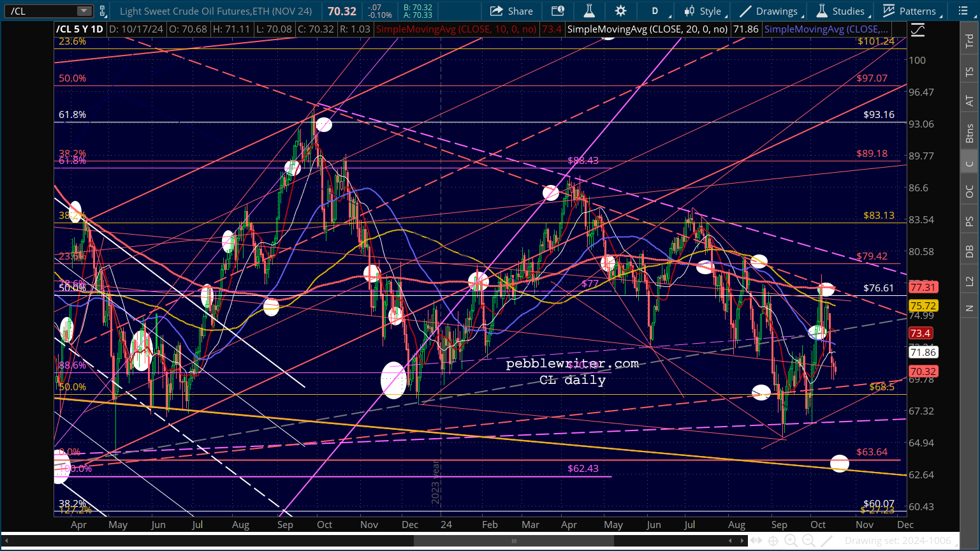This screenshot has height=551, width=980.
Task: Click the horizontal time scrollbar thumb
Action: 513,541
